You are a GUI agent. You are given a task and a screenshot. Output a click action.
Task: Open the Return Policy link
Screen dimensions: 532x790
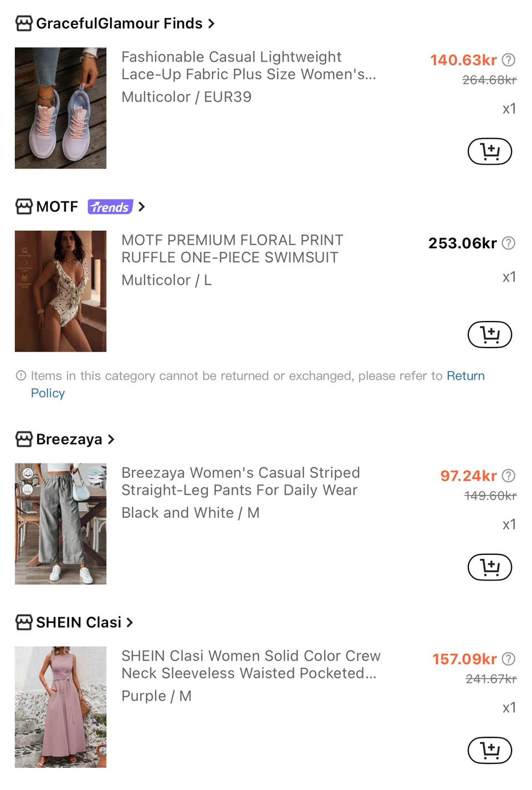tap(258, 384)
